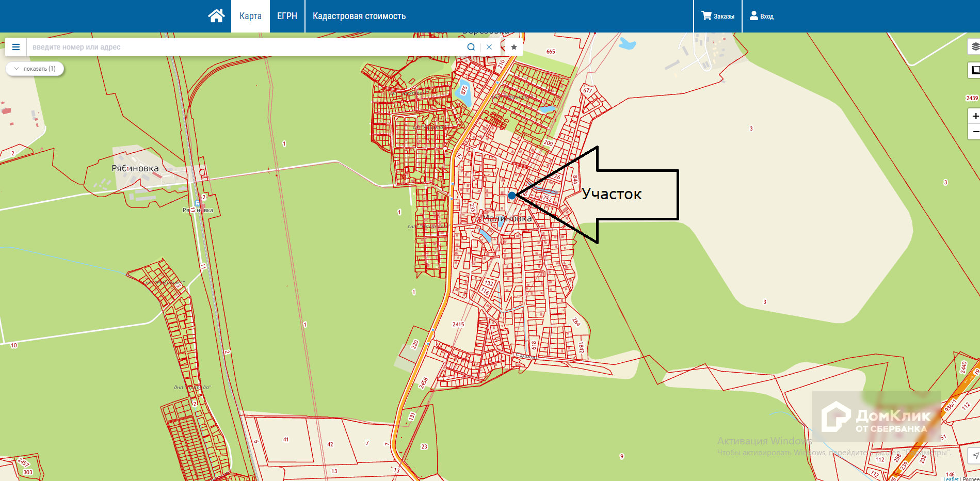Clear the search with the X icon
The width and height of the screenshot is (980, 481).
click(x=489, y=47)
